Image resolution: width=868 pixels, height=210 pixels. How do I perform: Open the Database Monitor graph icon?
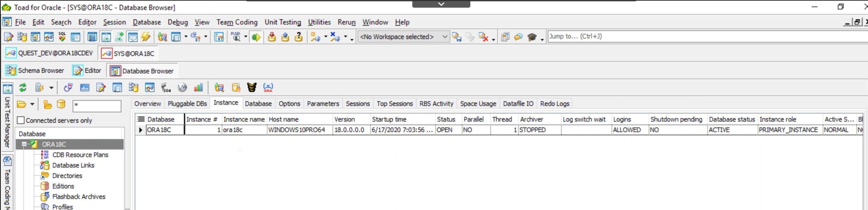click(84, 88)
